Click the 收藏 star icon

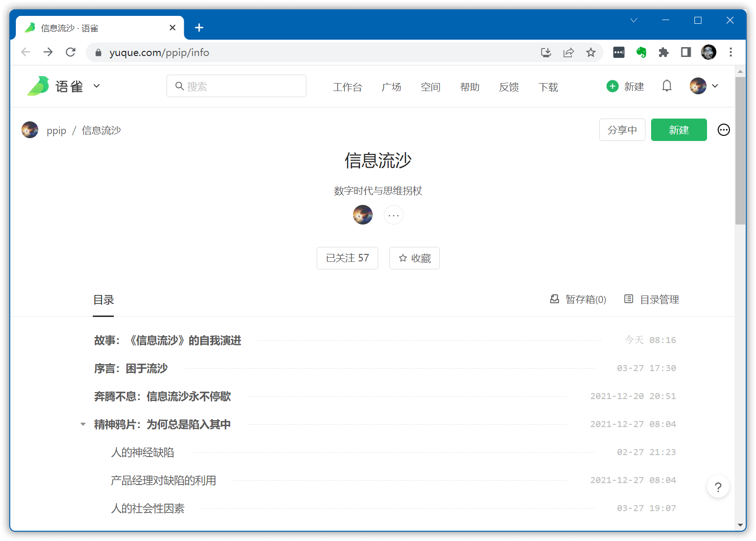pyautogui.click(x=403, y=258)
